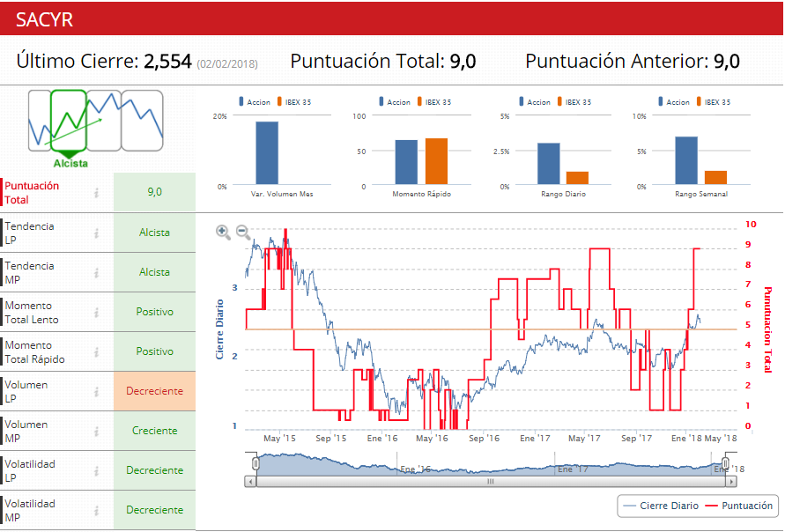This screenshot has height=532, width=785.
Task: Click the Alcista value for Tendencia LP
Action: pos(155,233)
